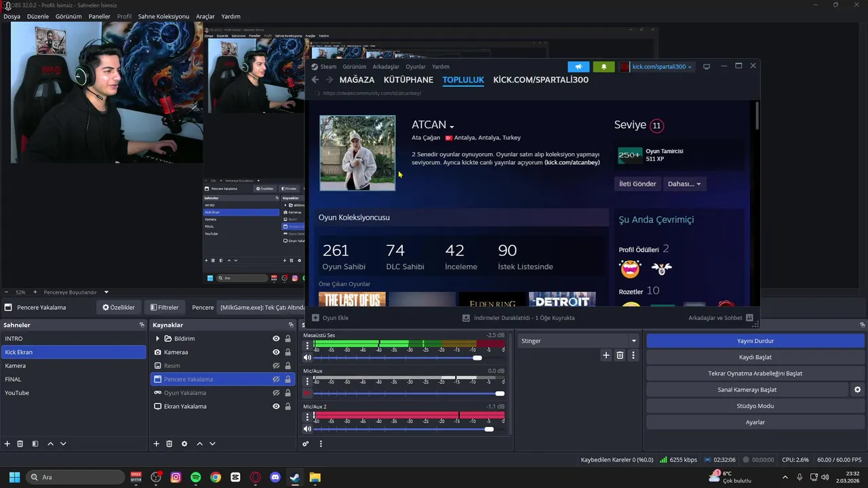This screenshot has height=488, width=868.
Task: Open Discord from the taskbar
Action: click(275, 477)
